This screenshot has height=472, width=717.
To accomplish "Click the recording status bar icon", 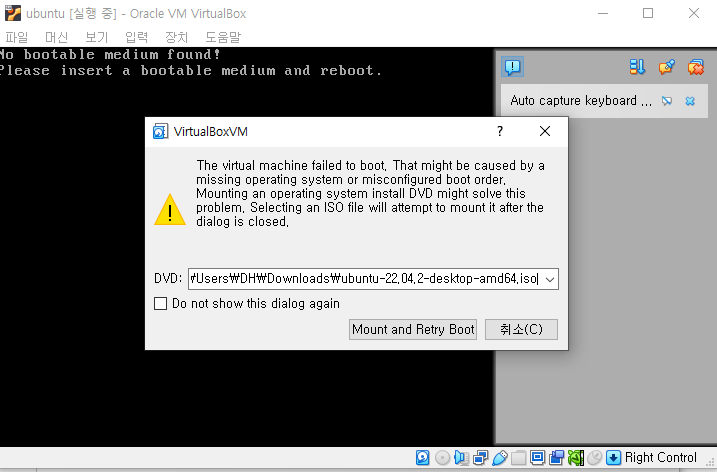I will pyautogui.click(x=556, y=457).
